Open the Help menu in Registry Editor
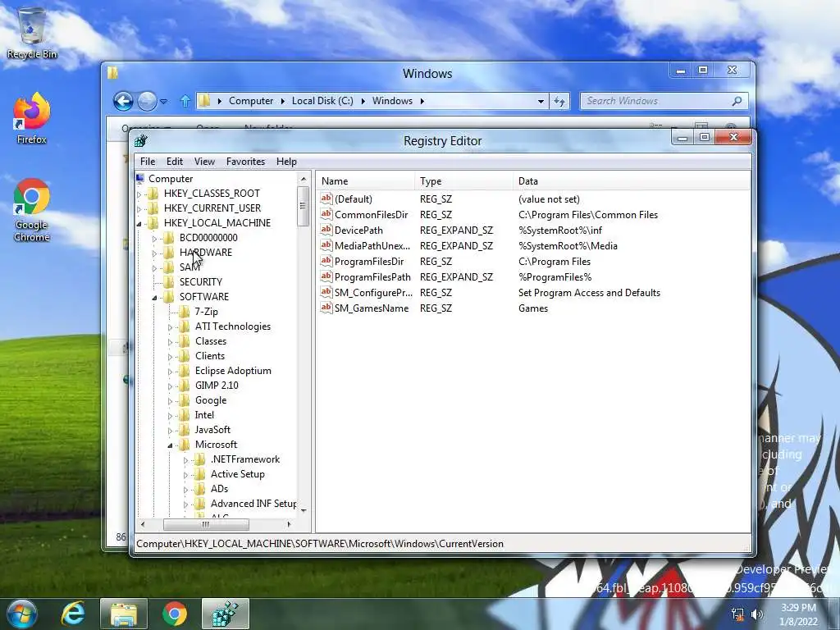 coord(286,162)
